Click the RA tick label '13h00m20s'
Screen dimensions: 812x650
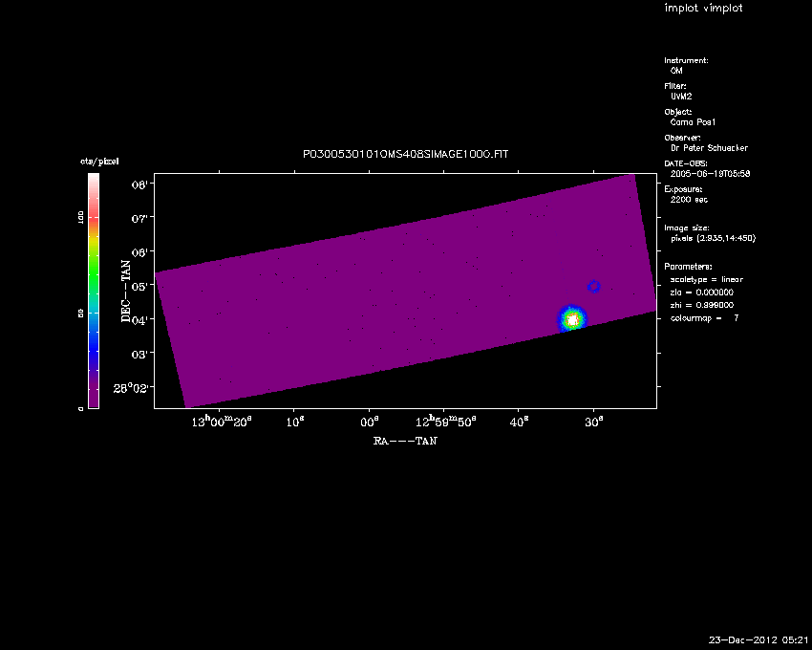click(221, 422)
